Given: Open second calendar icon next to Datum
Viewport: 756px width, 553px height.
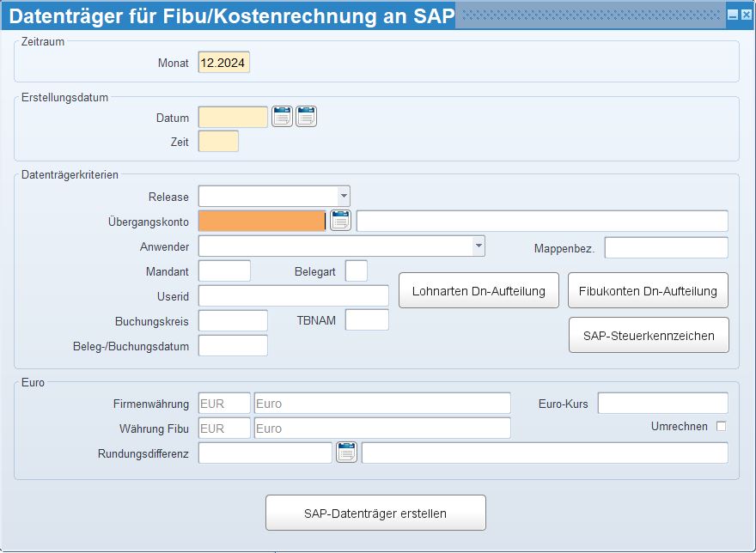Looking at the screenshot, I should [306, 117].
